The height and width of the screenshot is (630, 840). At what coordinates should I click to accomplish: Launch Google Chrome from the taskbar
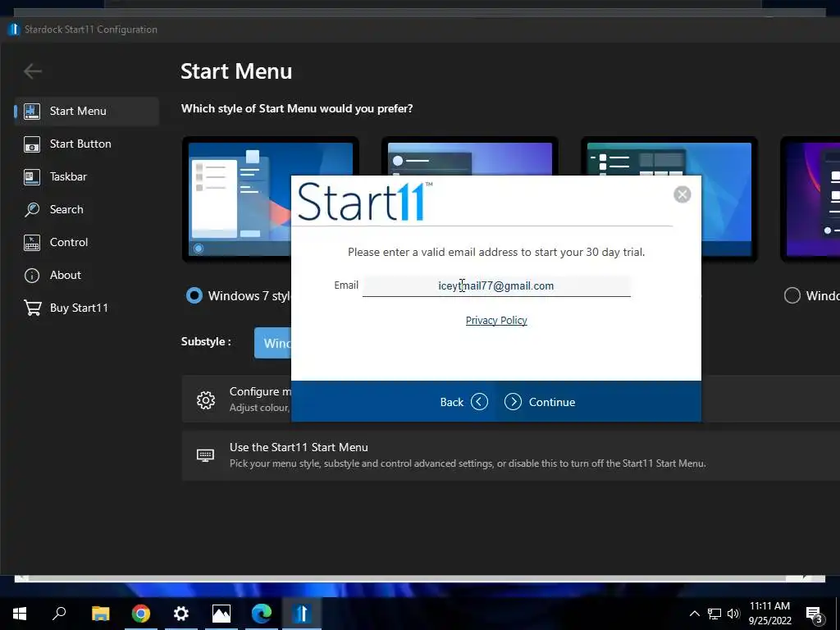[141, 614]
